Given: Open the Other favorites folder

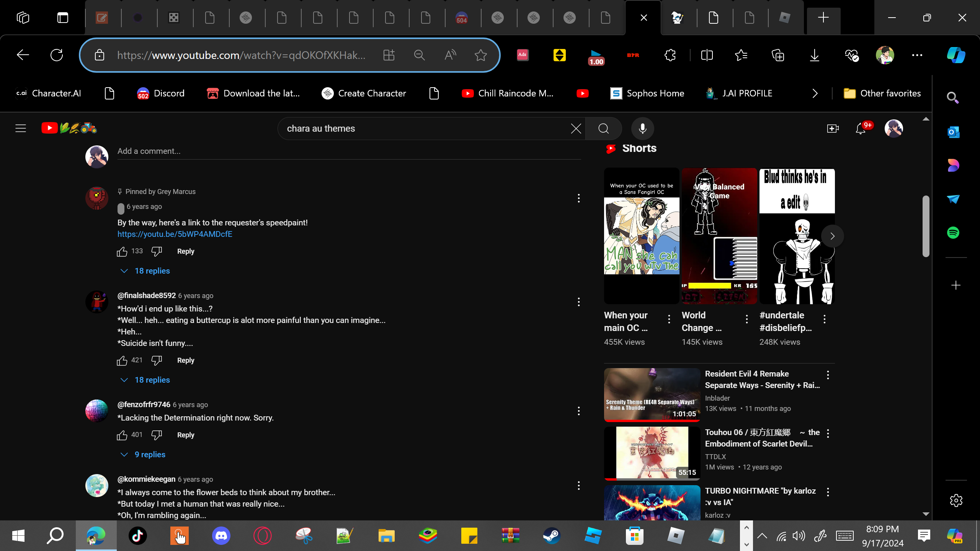Looking at the screenshot, I should point(882,93).
